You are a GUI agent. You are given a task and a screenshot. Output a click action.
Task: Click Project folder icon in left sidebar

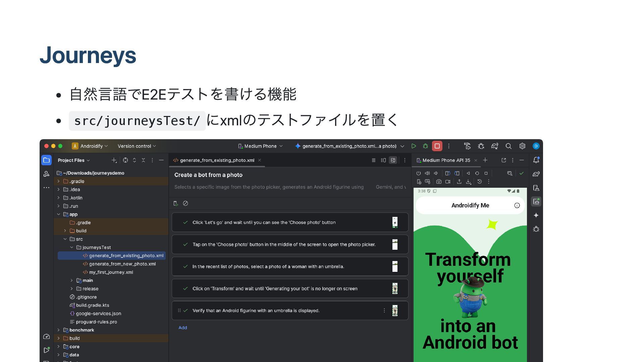[x=46, y=160]
